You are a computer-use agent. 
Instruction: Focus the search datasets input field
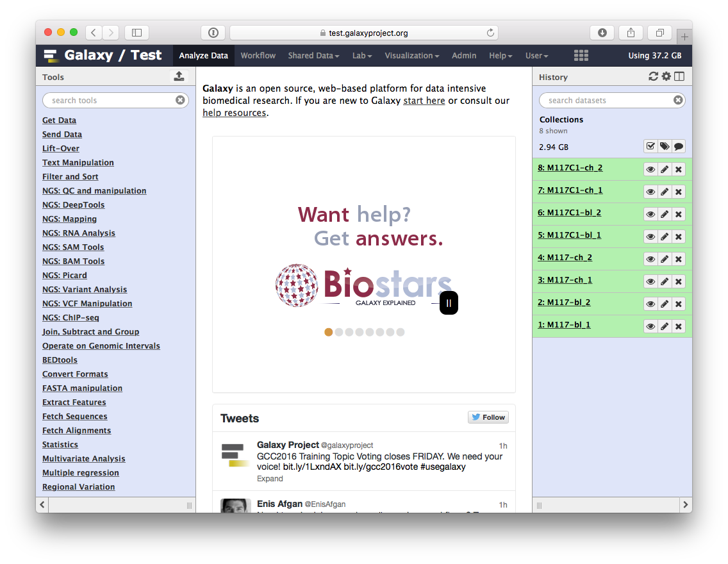(x=612, y=100)
